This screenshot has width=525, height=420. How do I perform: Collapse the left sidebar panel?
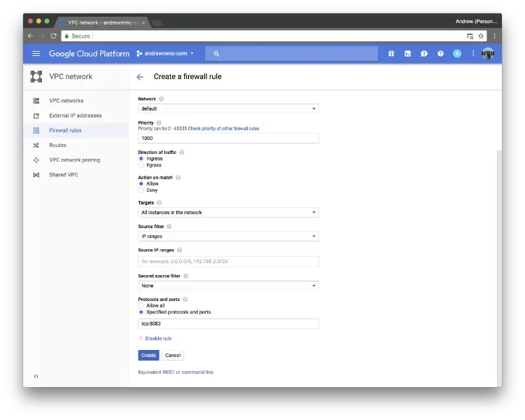(x=36, y=376)
